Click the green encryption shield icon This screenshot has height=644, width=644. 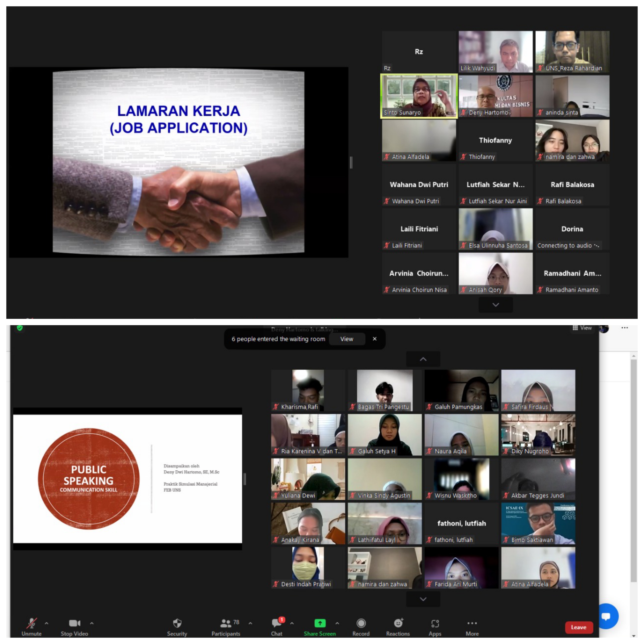click(20, 328)
